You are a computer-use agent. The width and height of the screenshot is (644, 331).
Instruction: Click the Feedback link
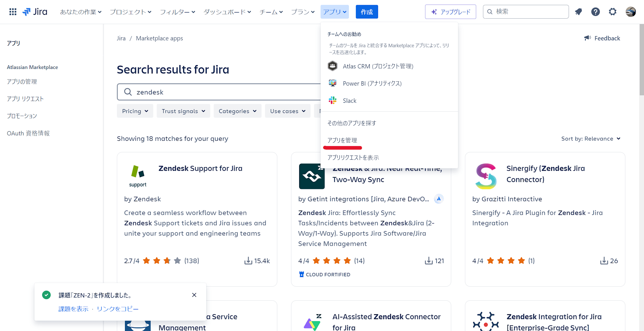(607, 38)
